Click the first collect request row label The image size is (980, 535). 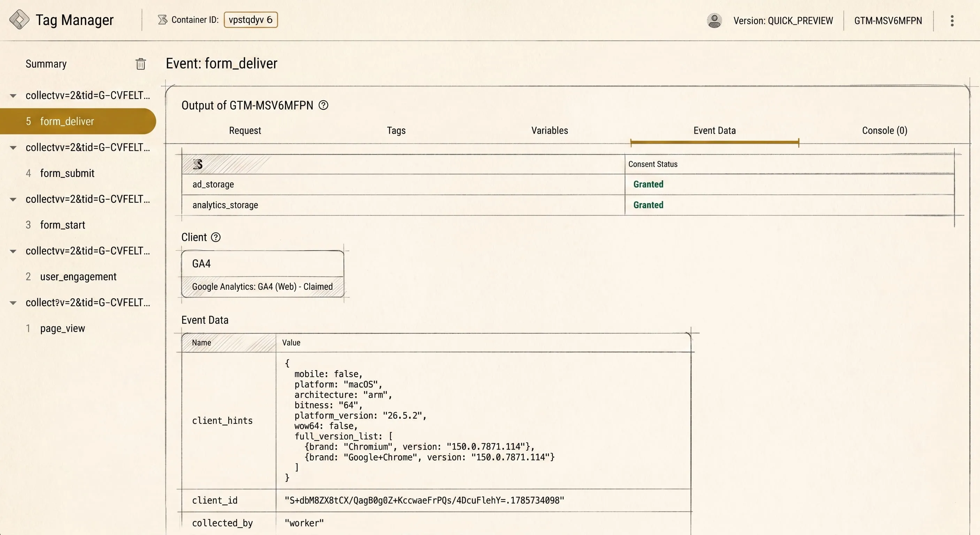pos(87,95)
